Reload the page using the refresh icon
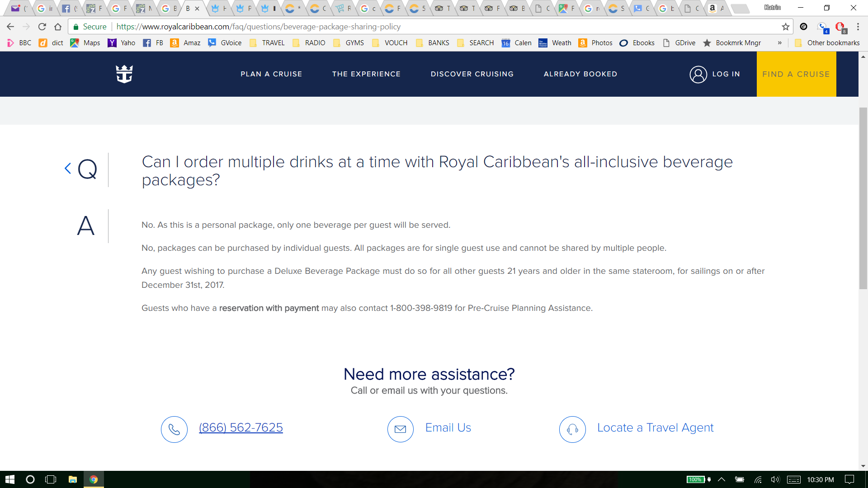 pos(42,27)
